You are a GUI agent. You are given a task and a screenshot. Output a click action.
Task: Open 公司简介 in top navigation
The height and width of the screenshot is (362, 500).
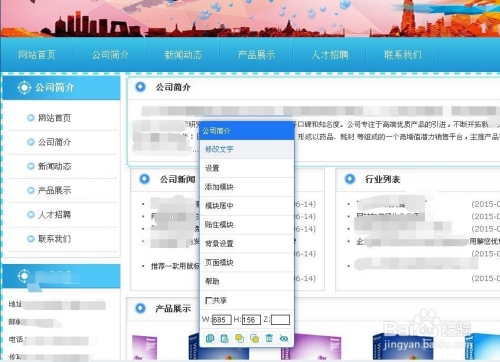[110, 55]
